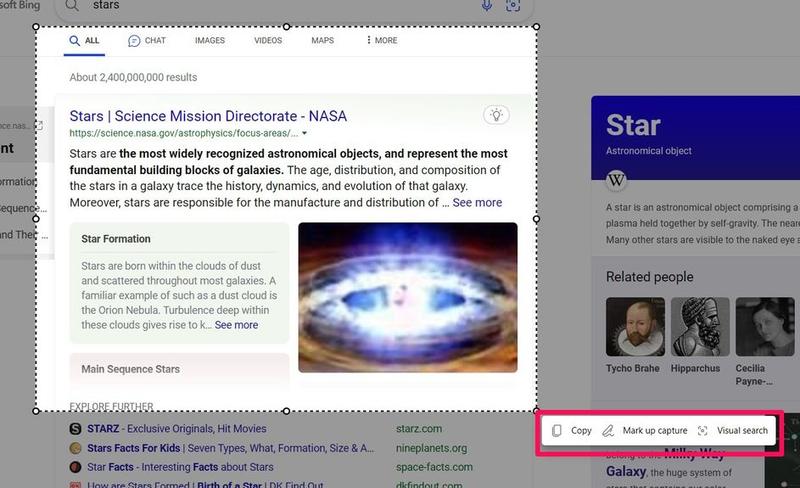Click the search magnifier icon in search box

point(72,6)
